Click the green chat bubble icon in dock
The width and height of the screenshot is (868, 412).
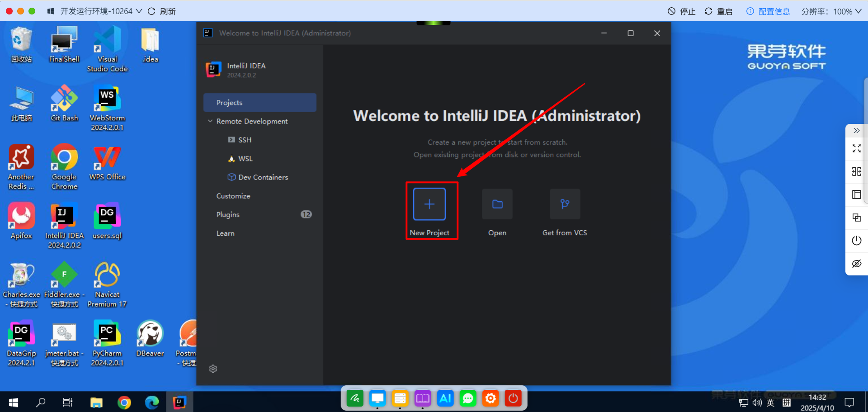468,398
